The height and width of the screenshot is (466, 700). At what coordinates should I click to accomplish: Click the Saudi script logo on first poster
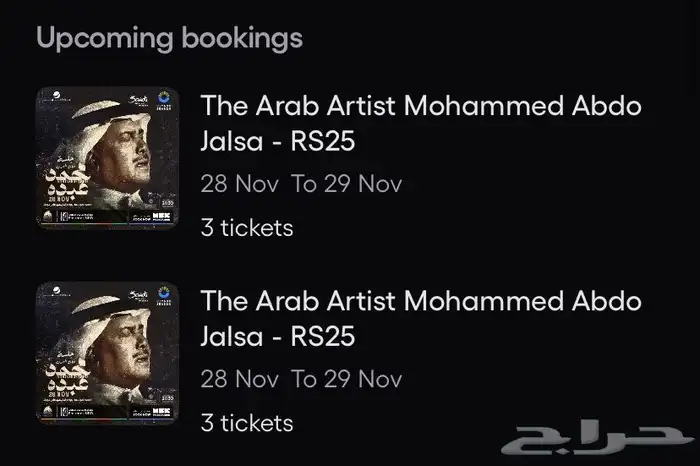(x=139, y=99)
